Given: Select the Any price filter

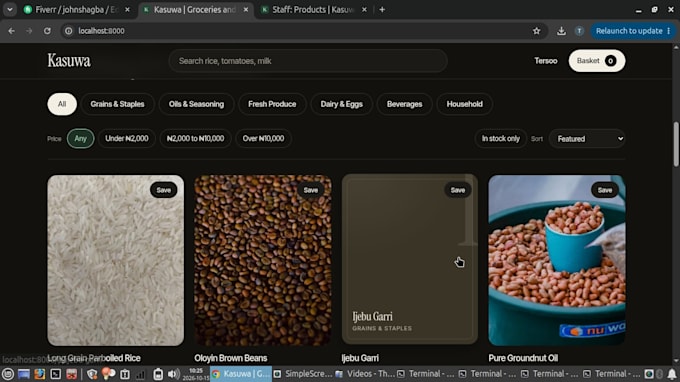Looking at the screenshot, I should pos(81,139).
